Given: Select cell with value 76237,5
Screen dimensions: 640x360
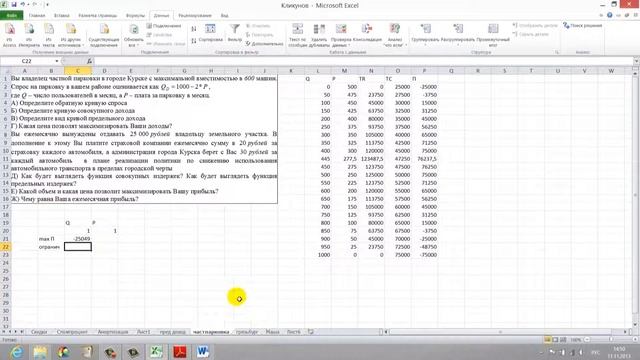Looking at the screenshot, I should pos(424,159).
